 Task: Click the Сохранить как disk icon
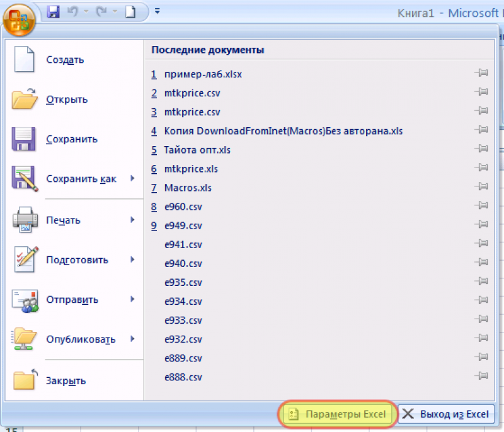24,179
